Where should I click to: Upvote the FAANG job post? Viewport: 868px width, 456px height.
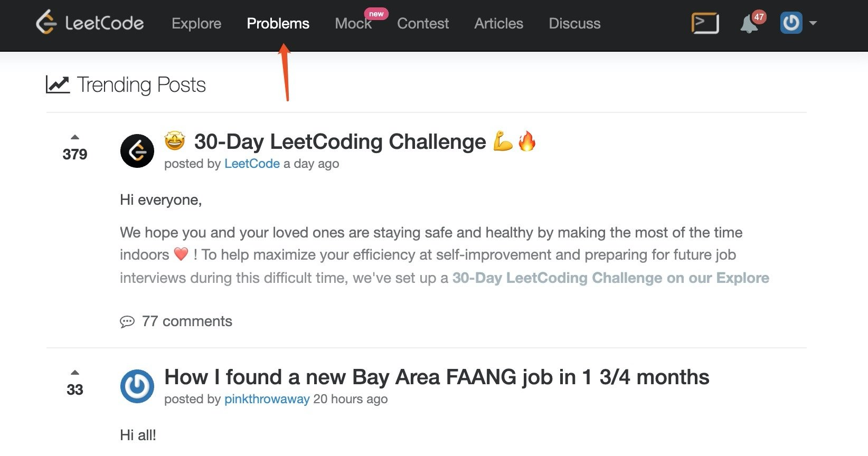(x=75, y=373)
